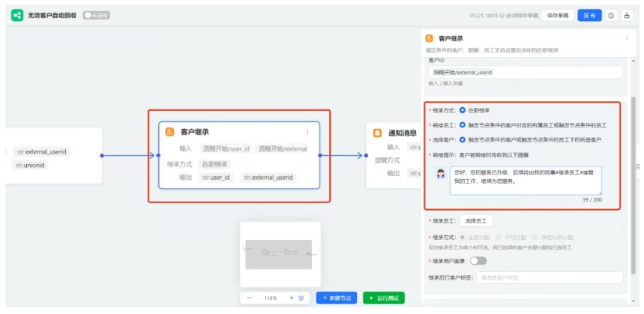The image size is (644, 314).
Task: Click the 39 / 200 character counter
Action: (591, 200)
